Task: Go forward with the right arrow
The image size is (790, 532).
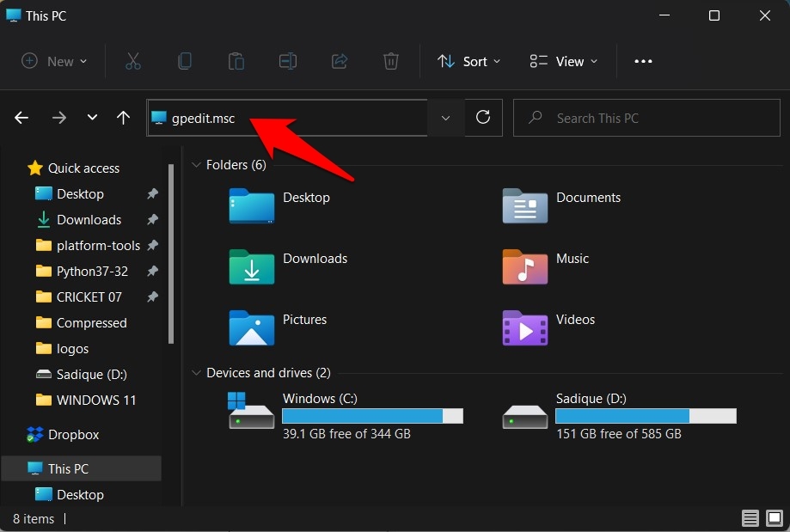Action: click(59, 118)
